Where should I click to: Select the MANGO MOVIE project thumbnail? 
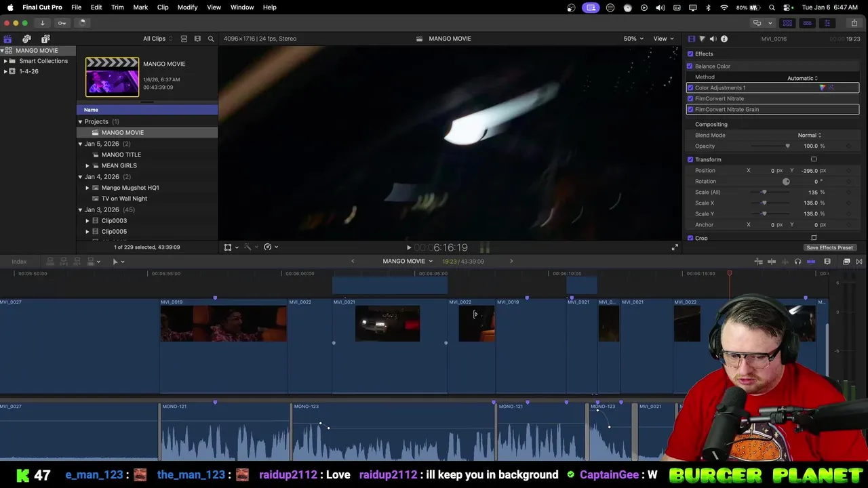[112, 77]
